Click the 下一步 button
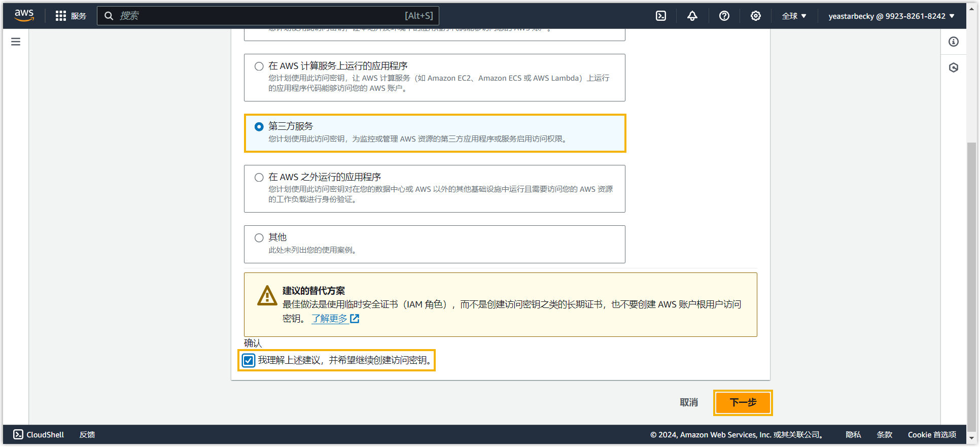This screenshot has width=980, height=447. (x=743, y=403)
